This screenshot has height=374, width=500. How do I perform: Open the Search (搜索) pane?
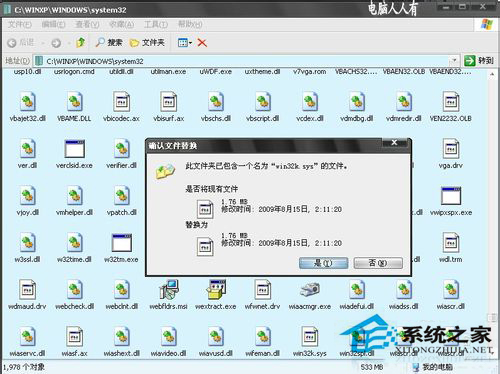pyautogui.click(x=109, y=42)
